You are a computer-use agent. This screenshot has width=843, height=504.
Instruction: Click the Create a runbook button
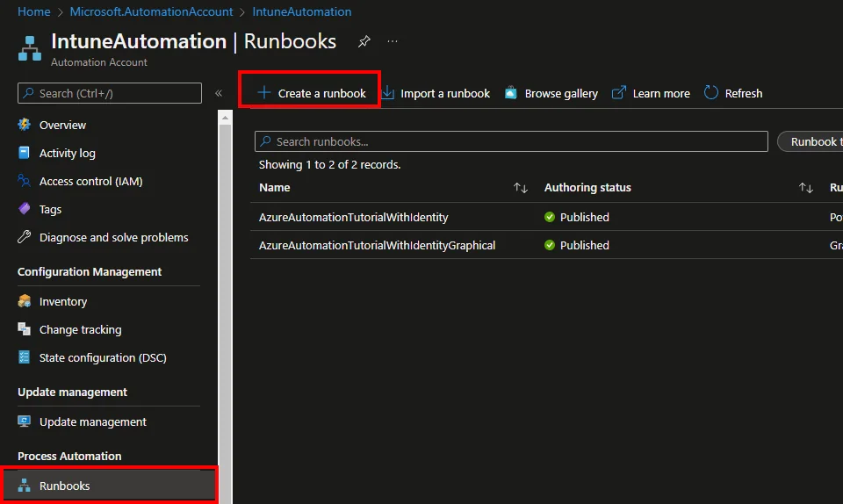(x=311, y=93)
